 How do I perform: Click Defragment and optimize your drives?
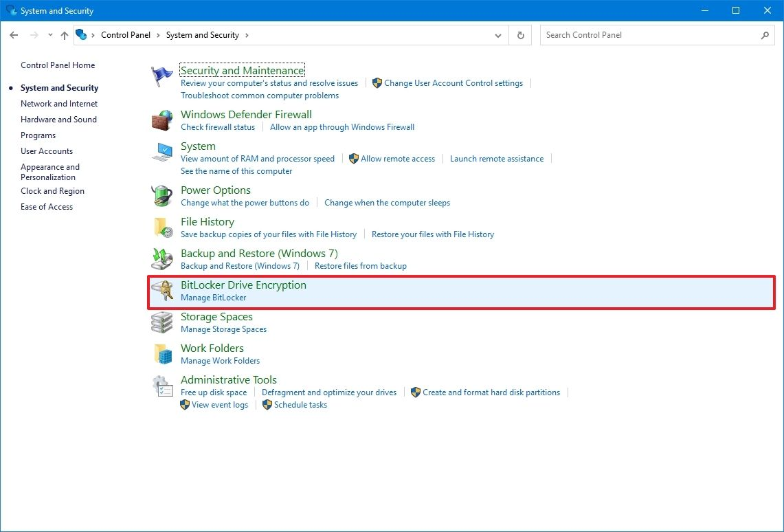pyautogui.click(x=329, y=392)
